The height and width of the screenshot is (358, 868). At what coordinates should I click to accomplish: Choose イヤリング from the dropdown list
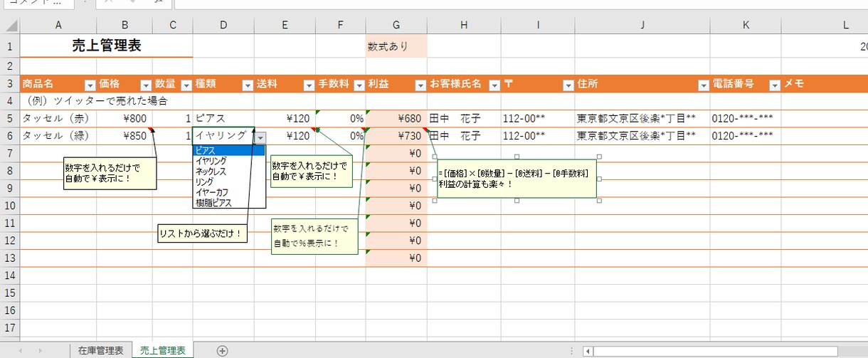pos(228,161)
